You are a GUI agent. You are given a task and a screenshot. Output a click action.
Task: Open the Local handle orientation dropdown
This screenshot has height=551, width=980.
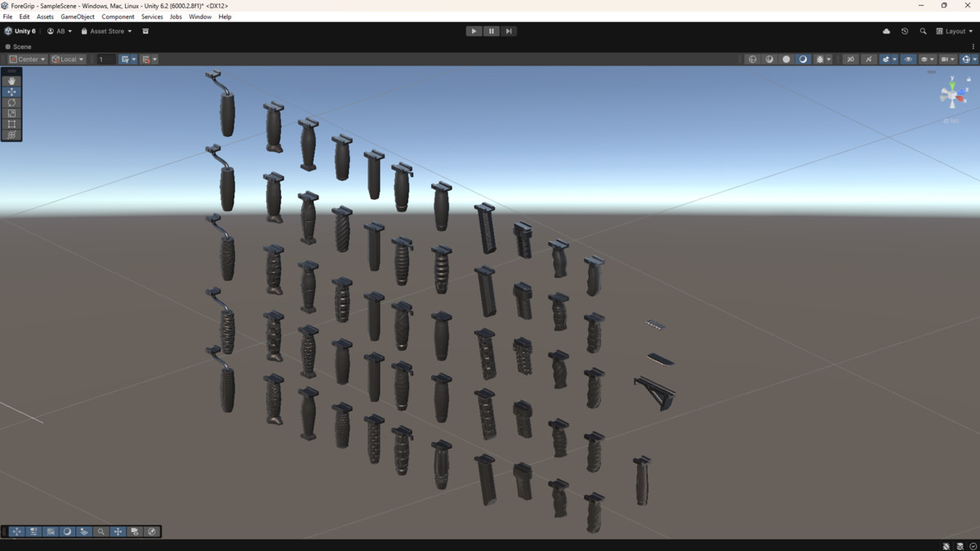(68, 59)
